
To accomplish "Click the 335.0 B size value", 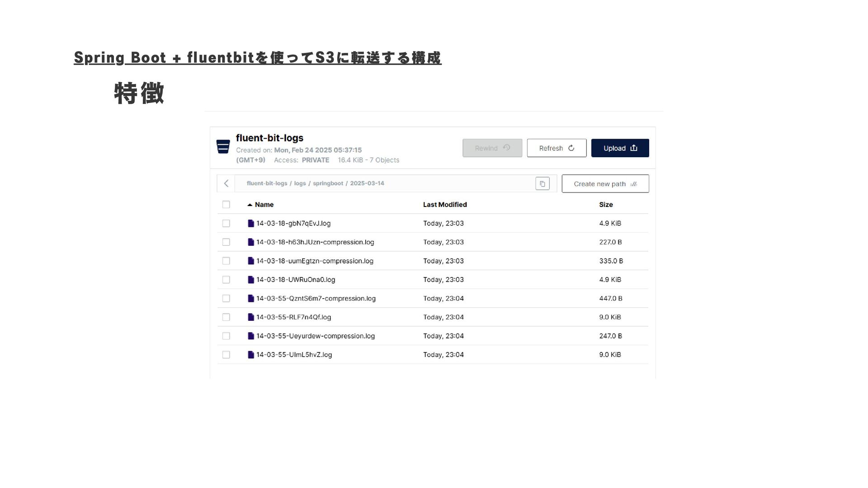I will pyautogui.click(x=611, y=261).
